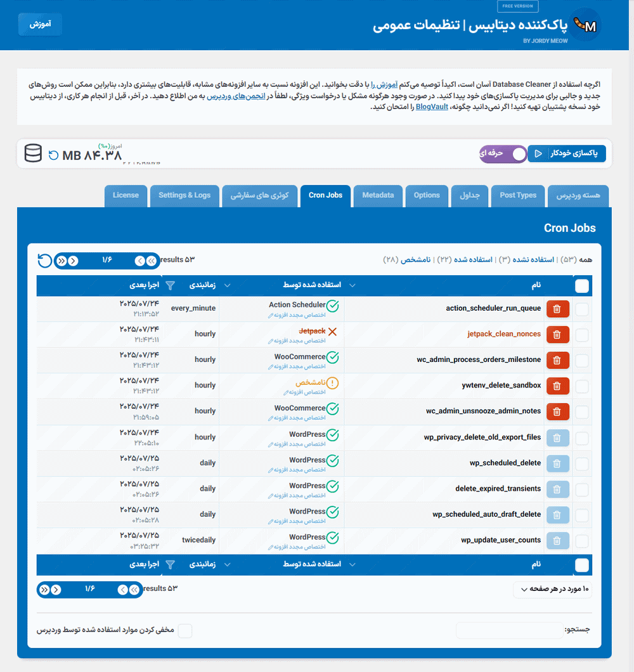Select the wc_admin_process_orders_milestone row checkbox
Image resolution: width=634 pixels, height=672 pixels.
point(581,360)
